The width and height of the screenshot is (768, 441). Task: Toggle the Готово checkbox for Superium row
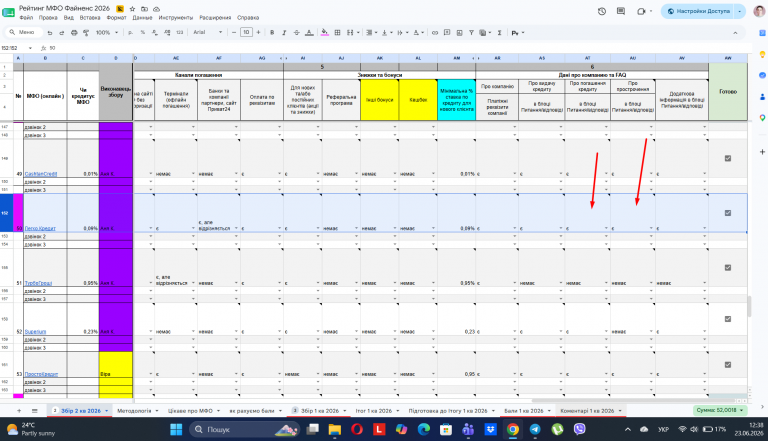728,319
